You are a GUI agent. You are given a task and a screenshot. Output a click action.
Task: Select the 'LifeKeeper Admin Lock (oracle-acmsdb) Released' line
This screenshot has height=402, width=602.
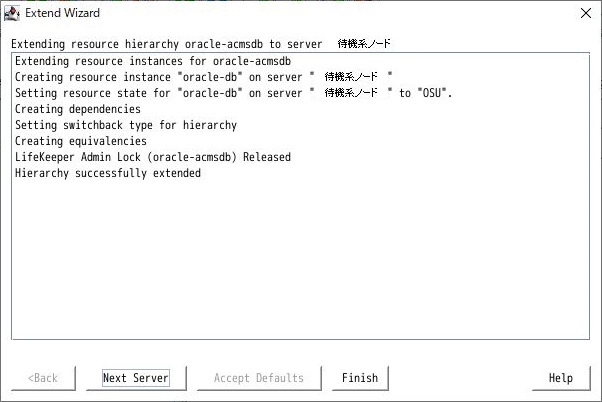(153, 157)
